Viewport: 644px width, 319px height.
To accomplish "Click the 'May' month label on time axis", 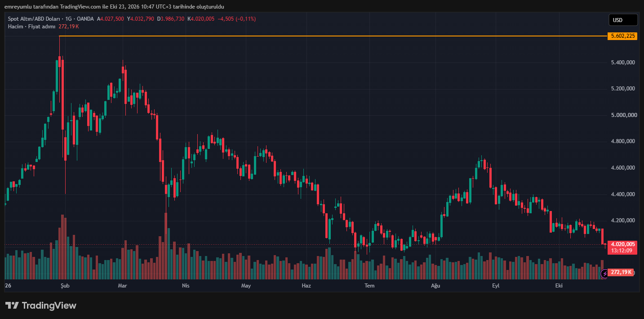I will (246, 286).
